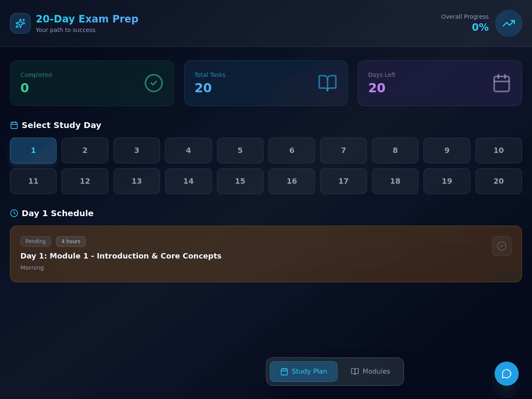Click the 0% overall progress value
The image size is (532, 399).
point(480,27)
